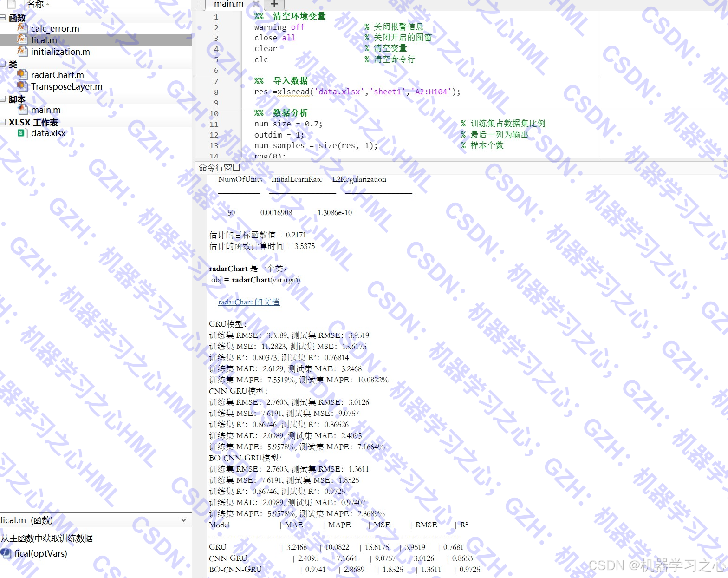Click the '从主函数中获取训练数据' description text
This screenshot has width=728, height=578.
click(47, 539)
